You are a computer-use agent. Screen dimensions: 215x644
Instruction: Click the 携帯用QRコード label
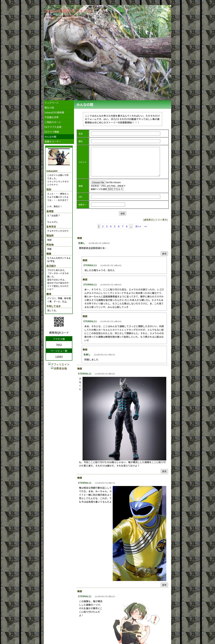click(x=59, y=333)
